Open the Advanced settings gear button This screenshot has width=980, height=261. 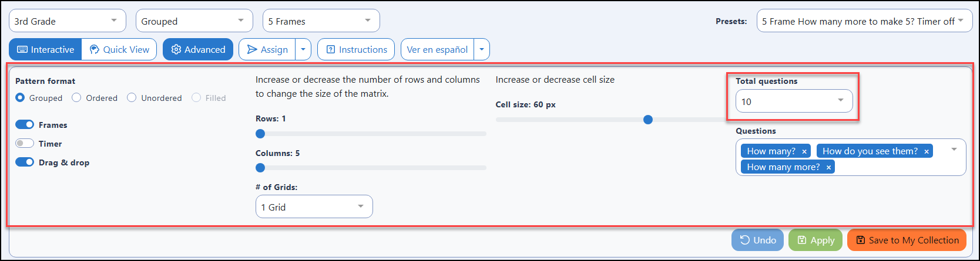198,49
